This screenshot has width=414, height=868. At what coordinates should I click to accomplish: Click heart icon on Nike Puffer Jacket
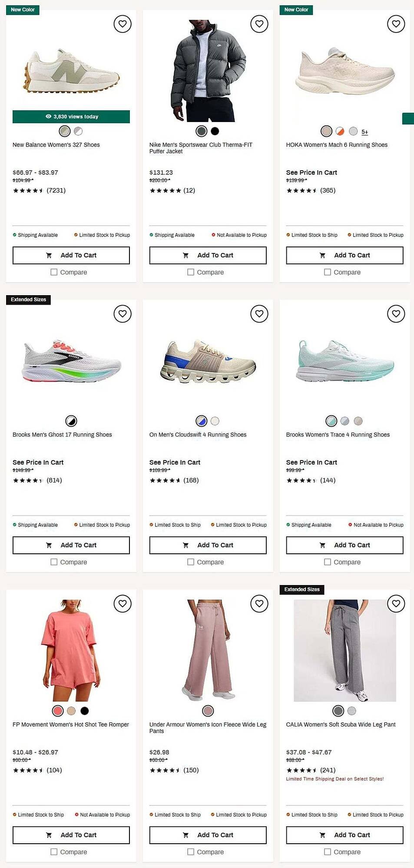259,24
